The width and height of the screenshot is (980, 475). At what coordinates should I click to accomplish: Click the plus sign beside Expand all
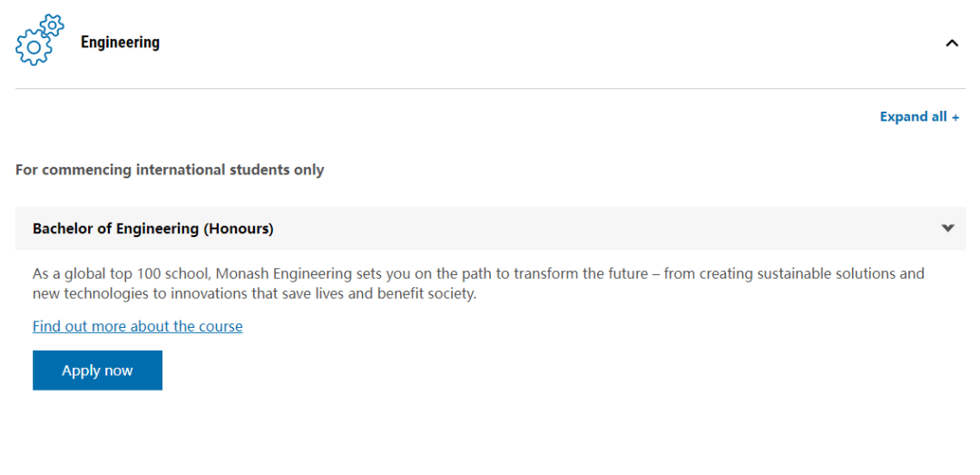tap(955, 117)
